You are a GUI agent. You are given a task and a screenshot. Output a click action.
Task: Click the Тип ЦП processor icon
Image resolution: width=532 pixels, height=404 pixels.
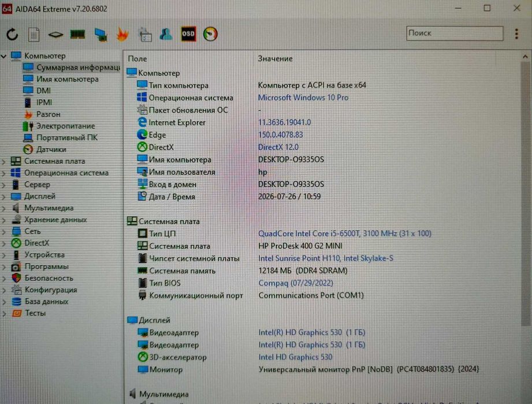coord(143,234)
